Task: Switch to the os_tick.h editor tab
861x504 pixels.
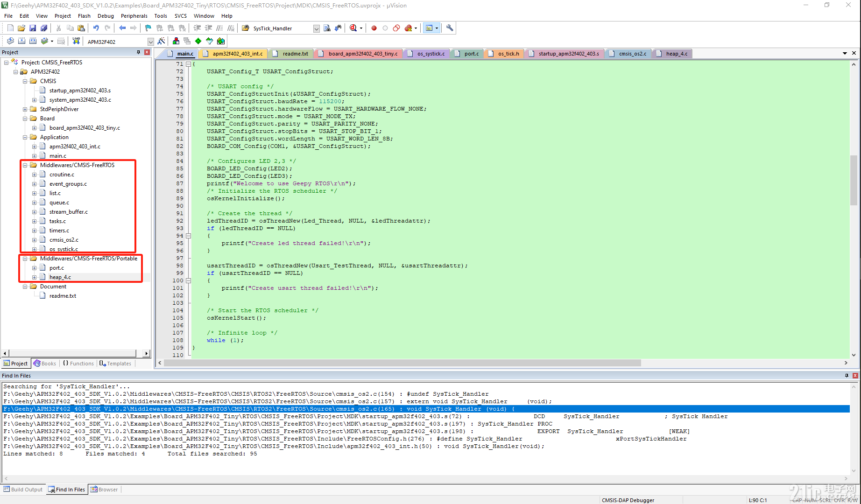Action: (505, 54)
